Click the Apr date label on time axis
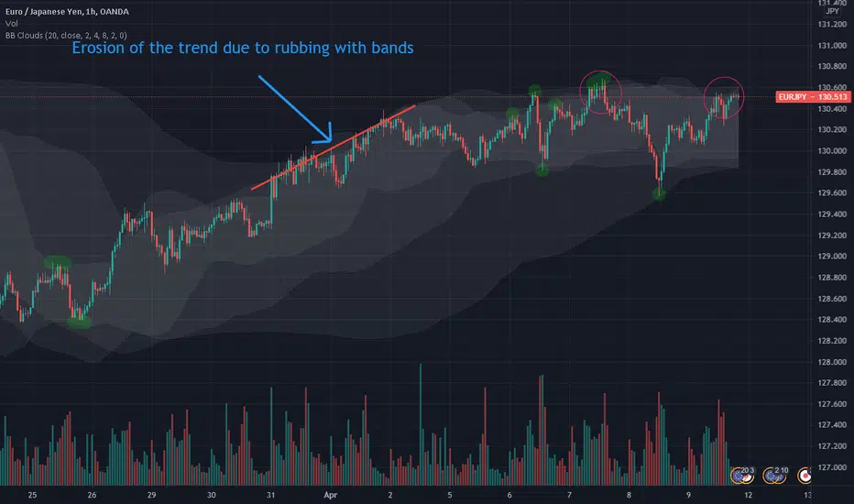Screen dimensions: 854x504 (331, 495)
